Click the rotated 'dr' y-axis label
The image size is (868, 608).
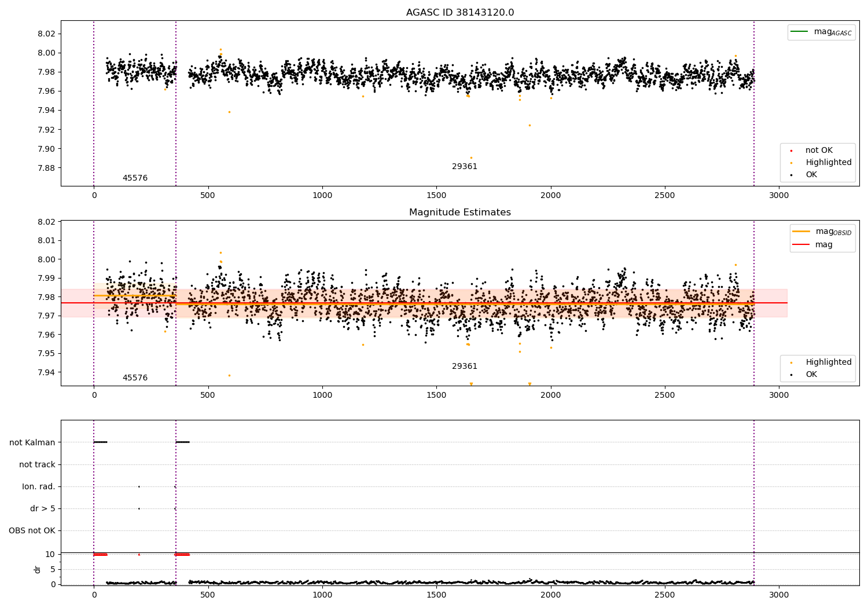coord(38,569)
